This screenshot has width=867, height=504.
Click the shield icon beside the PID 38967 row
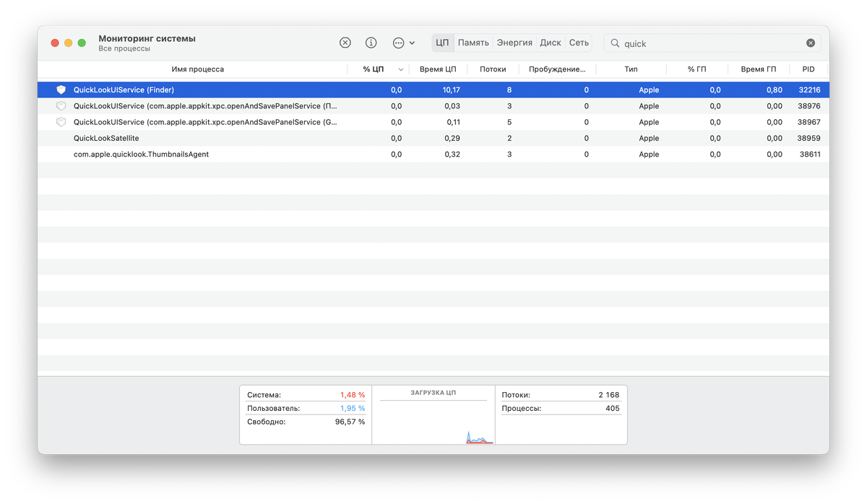pyautogui.click(x=61, y=122)
